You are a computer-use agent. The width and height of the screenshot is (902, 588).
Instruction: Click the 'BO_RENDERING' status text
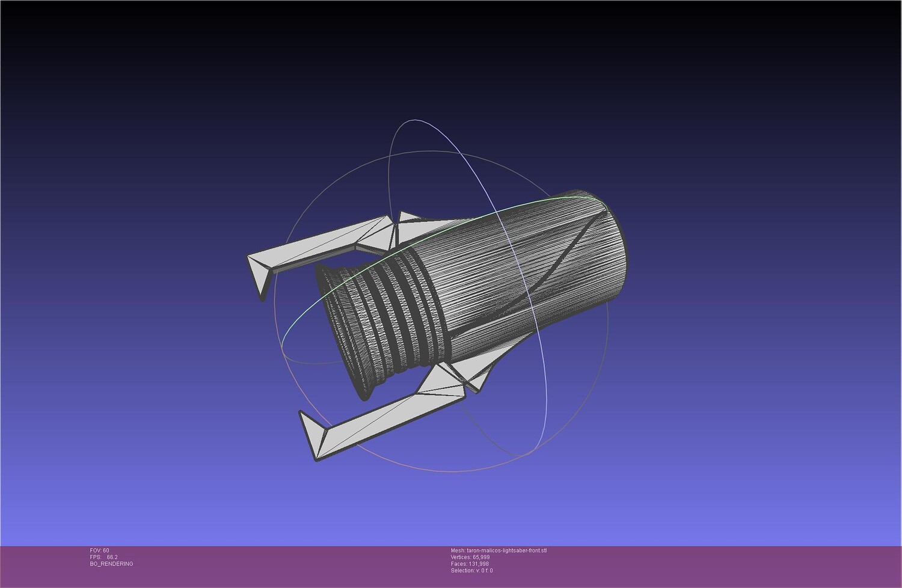112,564
